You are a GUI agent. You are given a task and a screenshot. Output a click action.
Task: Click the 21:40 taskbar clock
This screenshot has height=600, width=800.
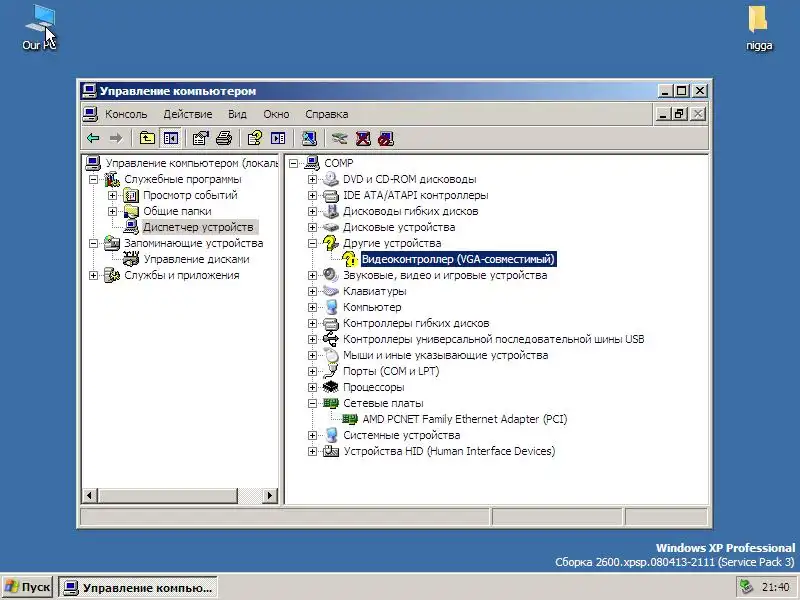click(775, 587)
